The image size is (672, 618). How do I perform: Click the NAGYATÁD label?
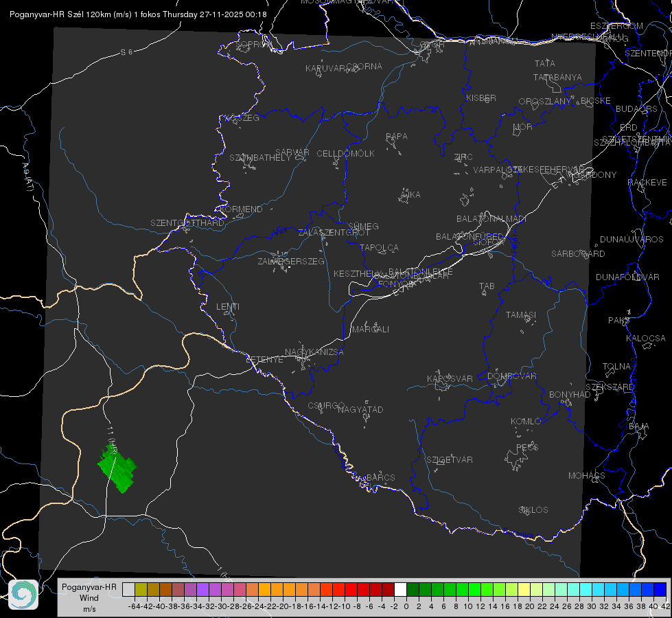coord(360,409)
